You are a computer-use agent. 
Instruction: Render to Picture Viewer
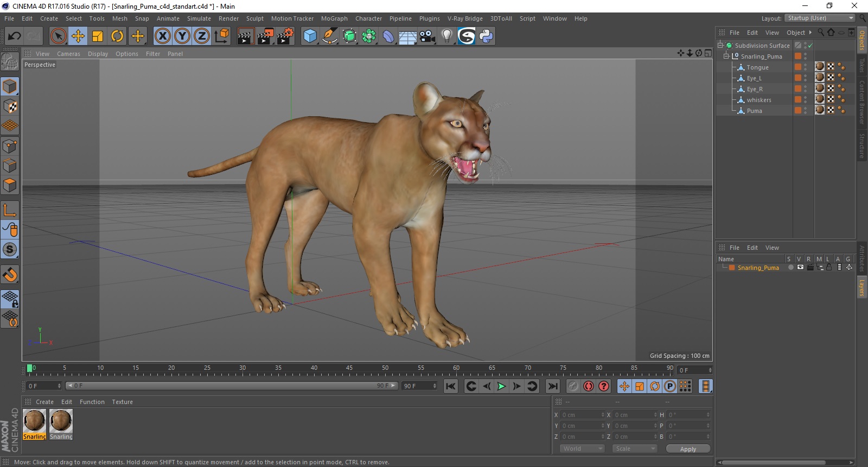pyautogui.click(x=265, y=36)
